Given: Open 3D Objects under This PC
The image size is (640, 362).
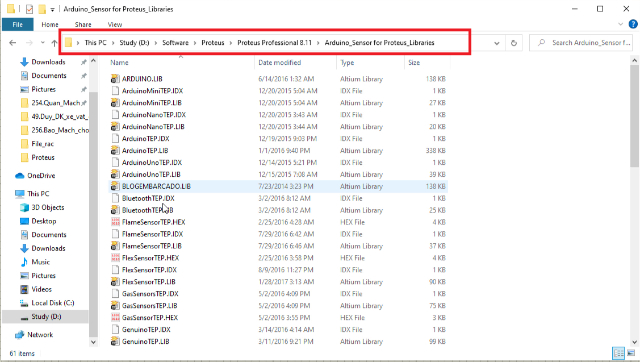Looking at the screenshot, I should [x=47, y=207].
